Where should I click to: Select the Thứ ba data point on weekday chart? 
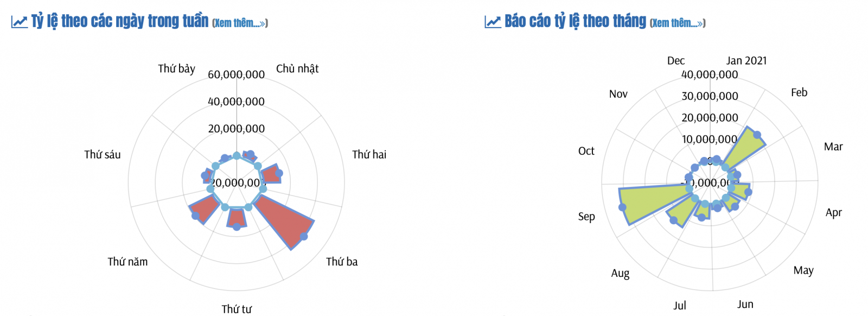[304, 236]
